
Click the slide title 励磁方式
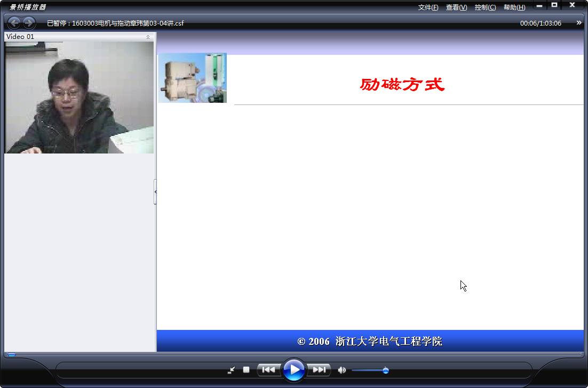click(402, 85)
